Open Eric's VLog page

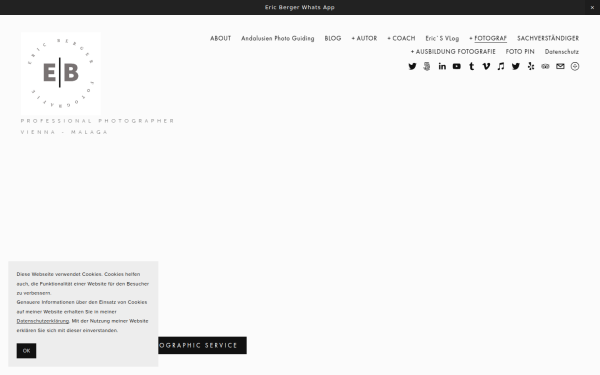(442, 38)
